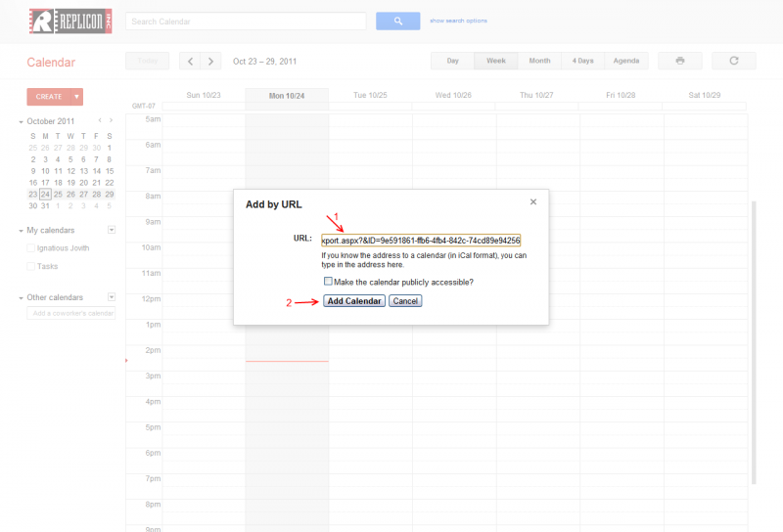Click the Fri 10/28 column header
Screen dimensions: 783x532
pos(621,95)
